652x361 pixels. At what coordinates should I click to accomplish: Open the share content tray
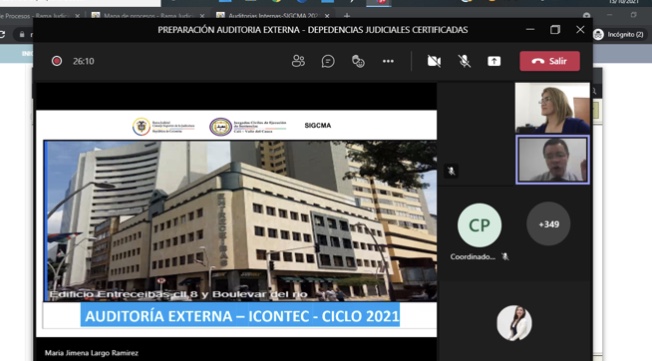coord(494,61)
